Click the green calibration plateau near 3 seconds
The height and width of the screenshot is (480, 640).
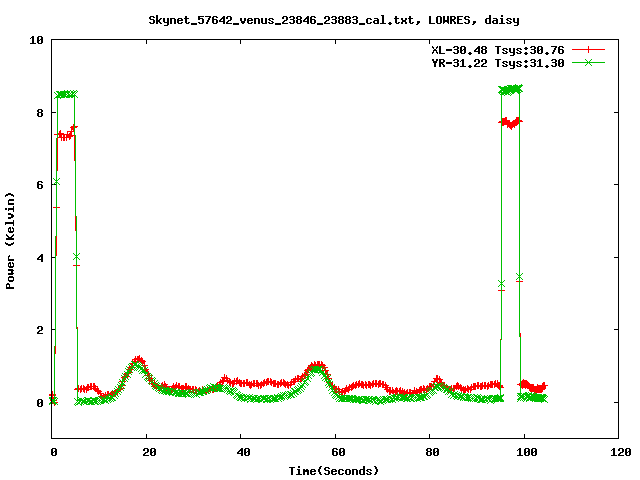coord(66,94)
